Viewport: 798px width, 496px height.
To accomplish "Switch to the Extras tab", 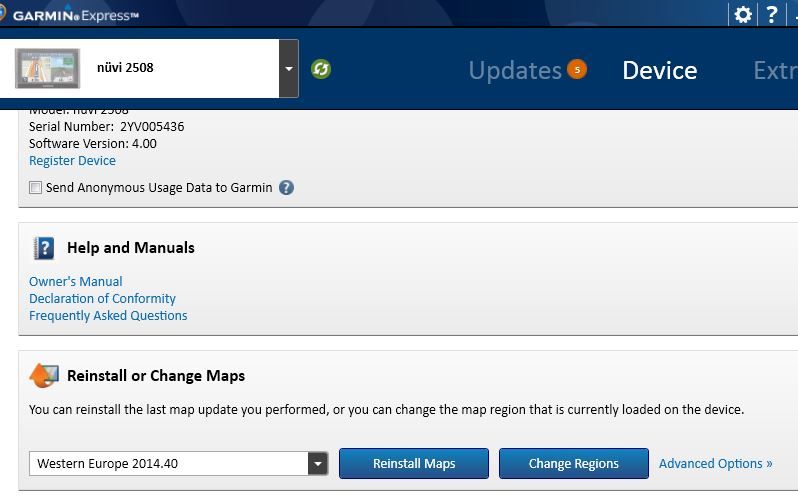I will pos(775,70).
